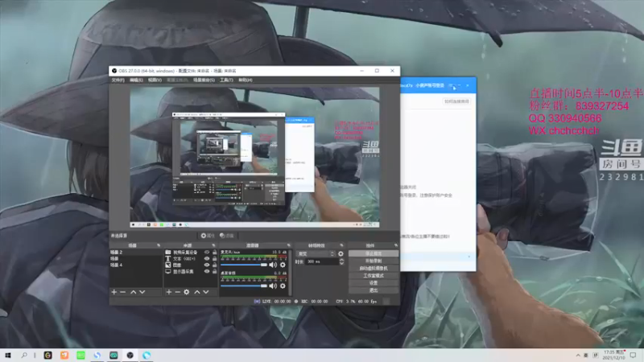Remove selected source with minus icon

coord(177,292)
